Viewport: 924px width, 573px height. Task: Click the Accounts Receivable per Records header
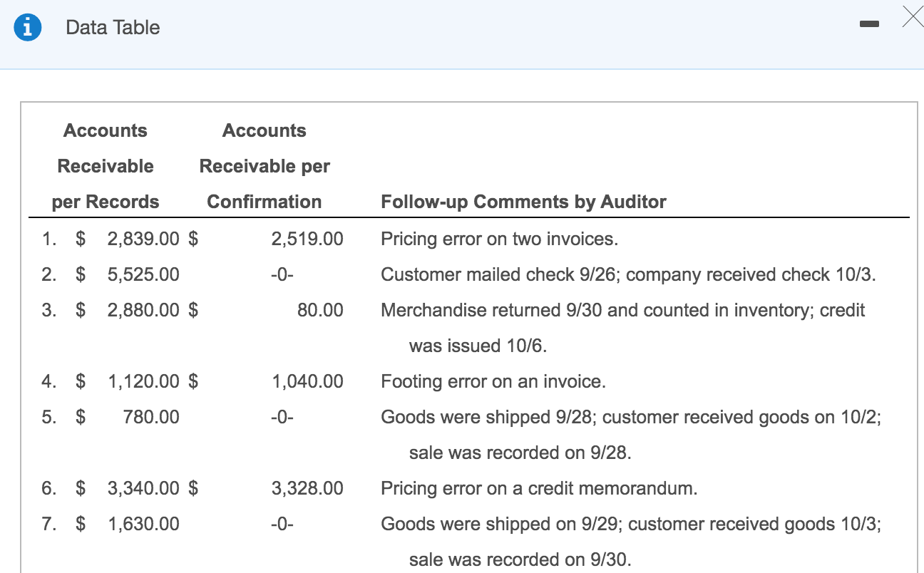pos(105,165)
